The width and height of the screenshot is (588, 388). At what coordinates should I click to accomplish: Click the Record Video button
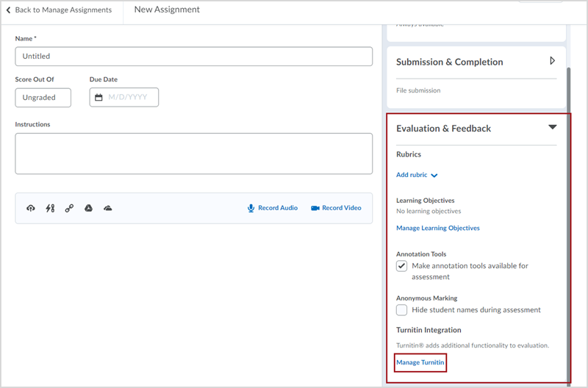(337, 208)
